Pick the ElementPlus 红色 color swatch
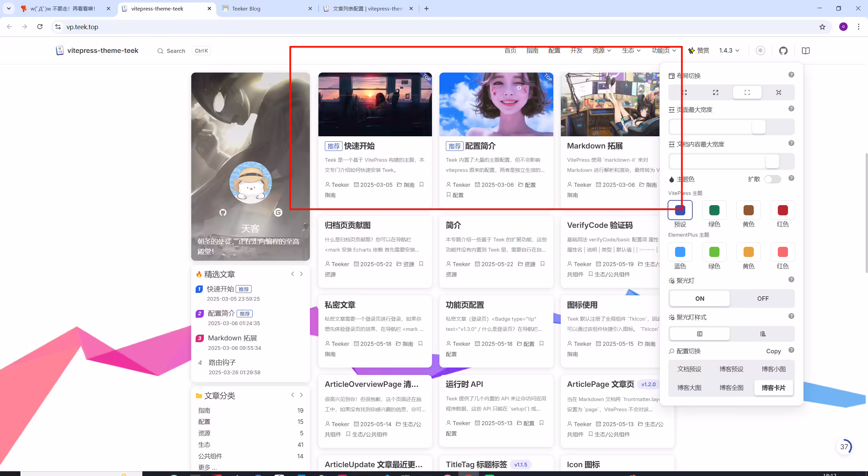The image size is (868, 476). coord(783,252)
